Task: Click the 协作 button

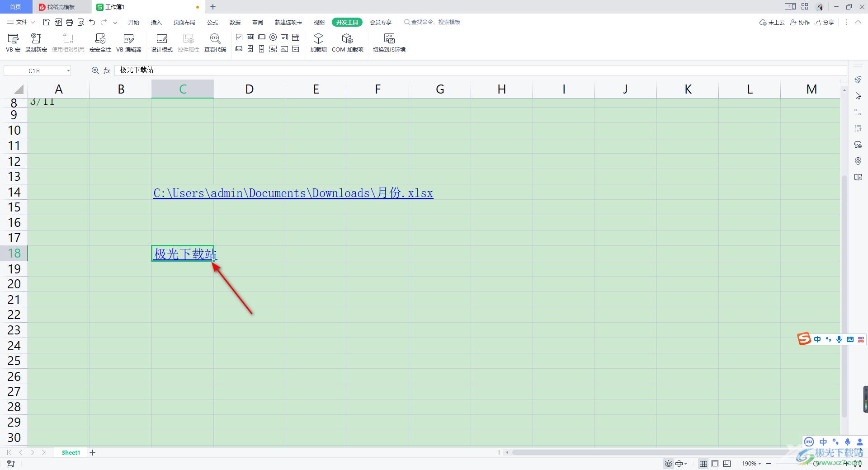Action: 800,22
